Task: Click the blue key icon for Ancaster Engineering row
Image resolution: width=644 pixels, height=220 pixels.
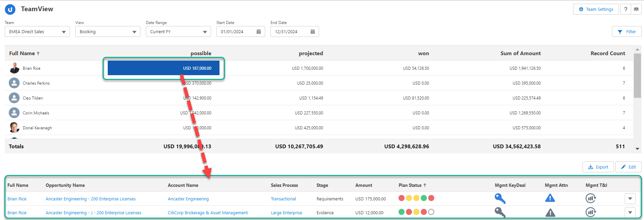Action: 500,198
